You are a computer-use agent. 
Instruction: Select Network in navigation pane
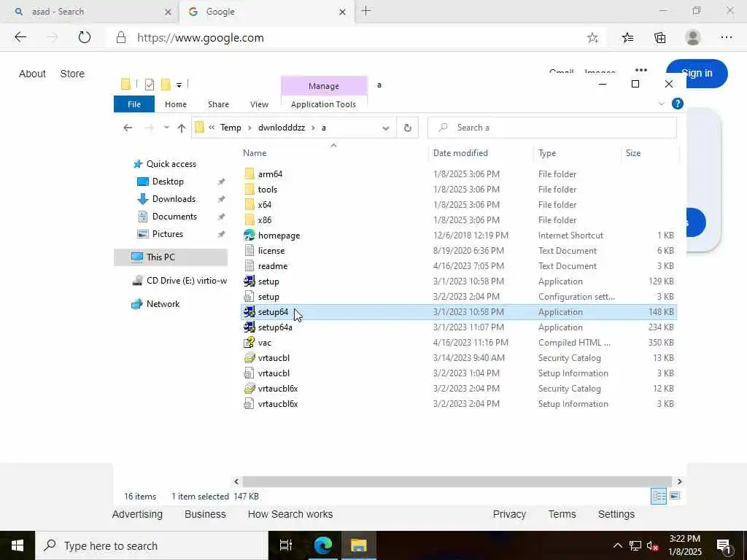163,304
